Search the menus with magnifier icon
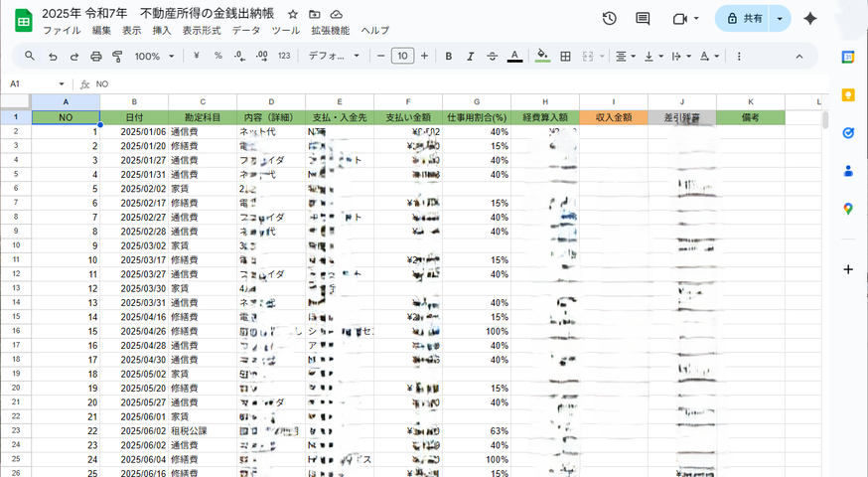This screenshot has height=477, width=868. [x=30, y=56]
